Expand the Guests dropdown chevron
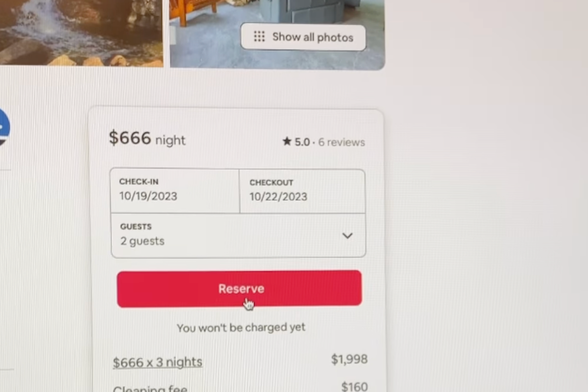The image size is (588, 392). pos(347,235)
